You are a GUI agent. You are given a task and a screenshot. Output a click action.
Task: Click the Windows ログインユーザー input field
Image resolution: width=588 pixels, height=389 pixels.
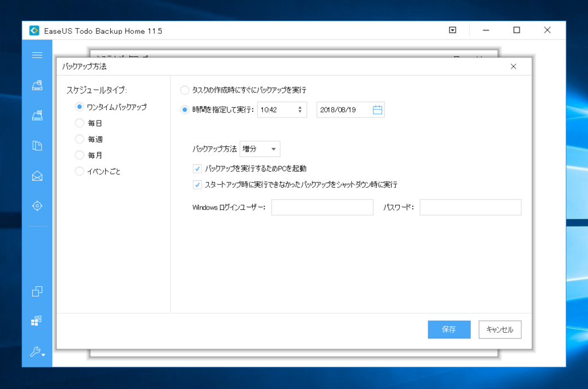(323, 207)
